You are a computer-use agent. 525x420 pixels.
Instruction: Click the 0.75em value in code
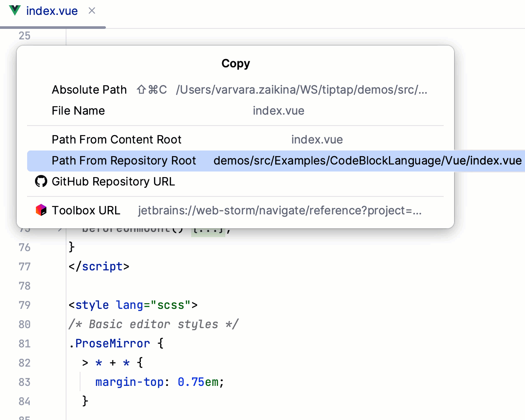click(198, 382)
